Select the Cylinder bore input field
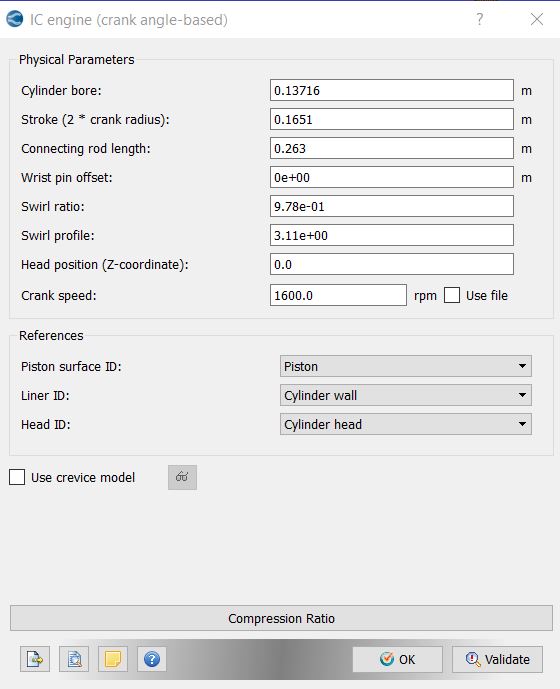Screen dimensions: 560x689 click(x=392, y=91)
